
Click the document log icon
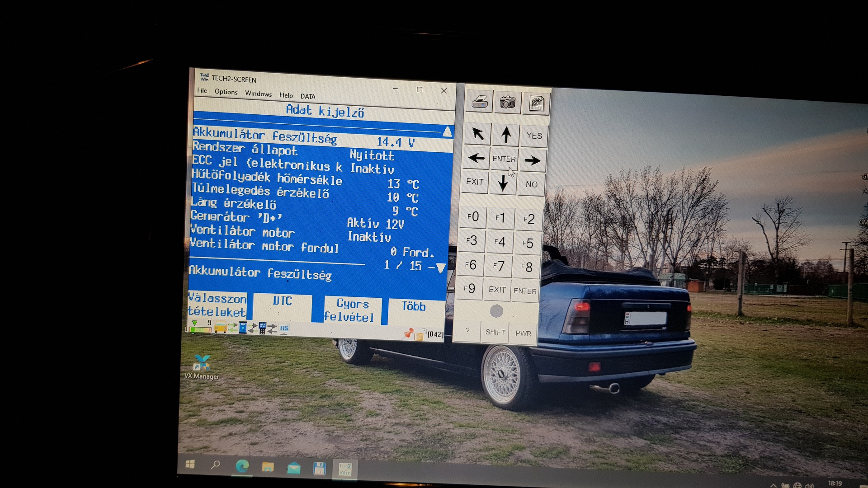coord(536,104)
